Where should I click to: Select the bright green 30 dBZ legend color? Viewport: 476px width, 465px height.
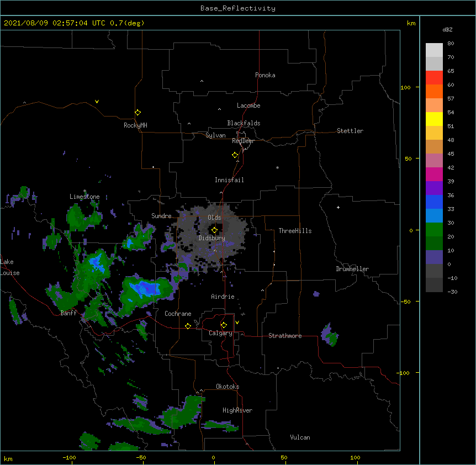434,230
